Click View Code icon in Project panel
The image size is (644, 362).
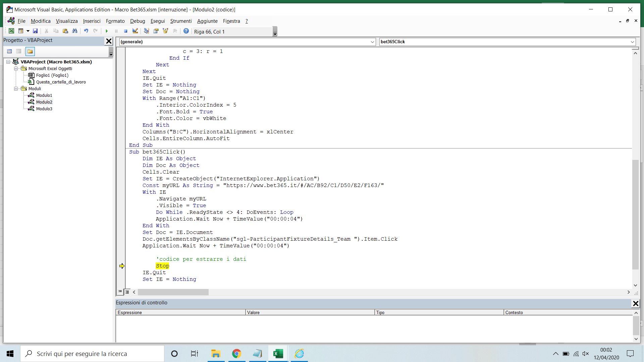9,51
